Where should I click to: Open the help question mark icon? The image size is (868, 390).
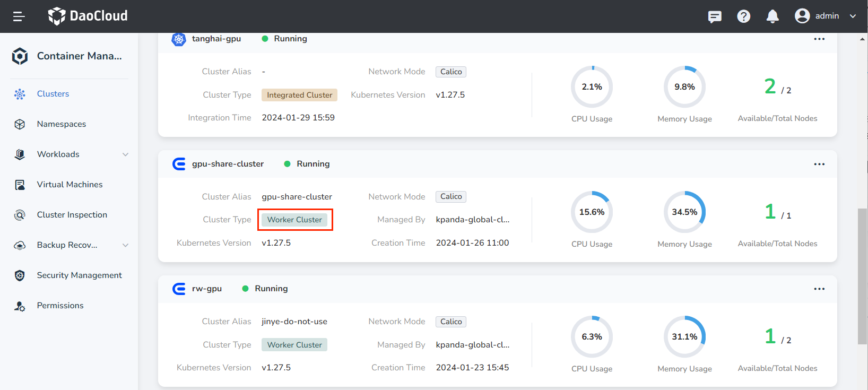[x=743, y=16]
